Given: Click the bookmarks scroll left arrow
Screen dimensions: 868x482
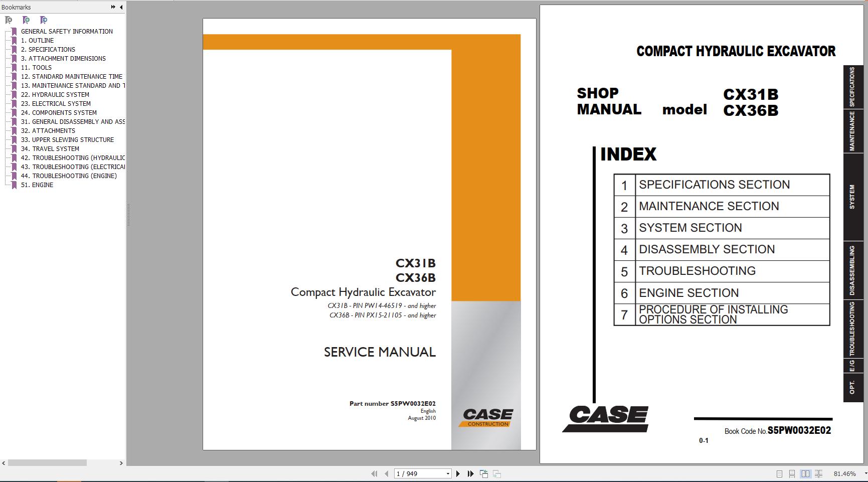Looking at the screenshot, I should (x=4, y=463).
